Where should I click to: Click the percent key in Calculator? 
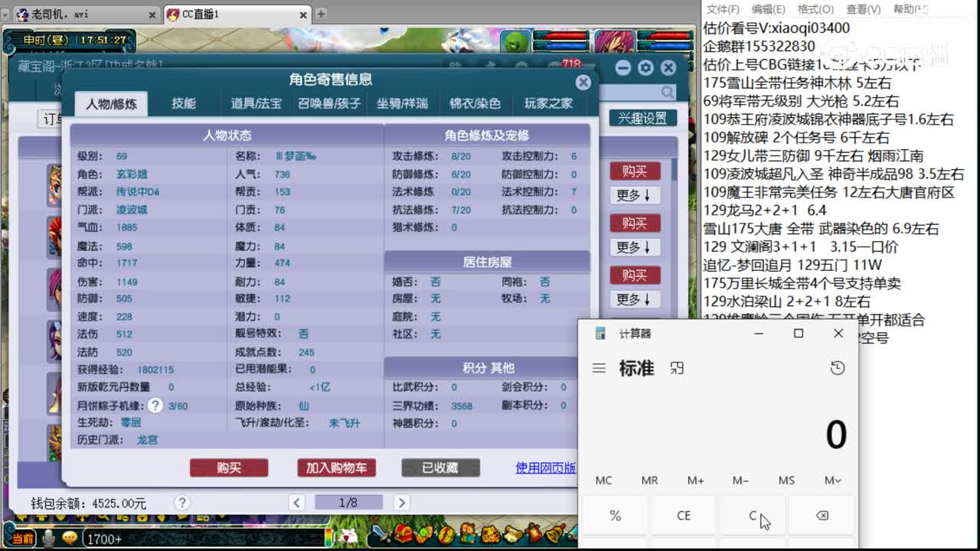pyautogui.click(x=615, y=516)
